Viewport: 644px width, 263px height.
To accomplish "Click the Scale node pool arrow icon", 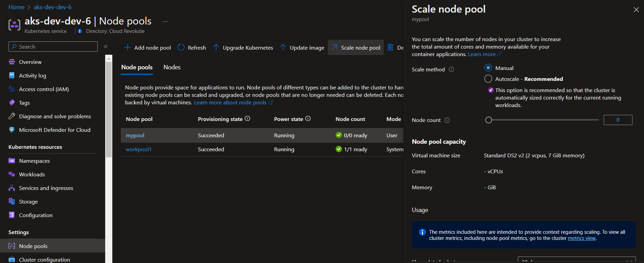I will (334, 48).
